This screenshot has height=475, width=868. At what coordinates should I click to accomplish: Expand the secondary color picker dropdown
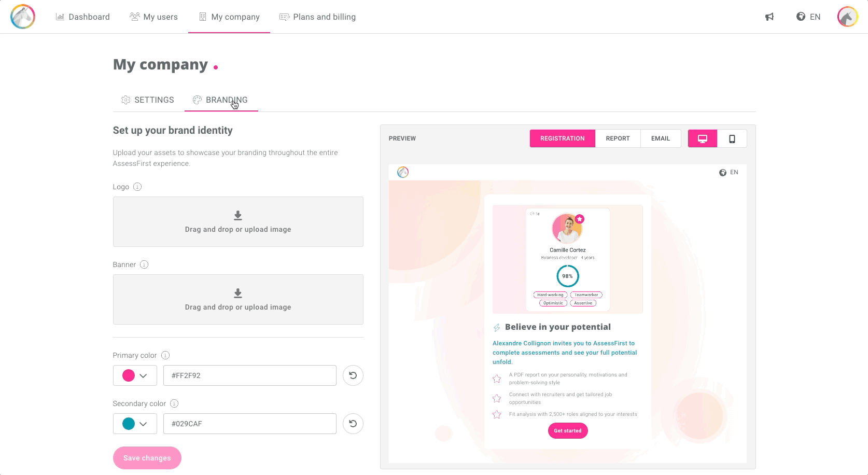(x=143, y=424)
